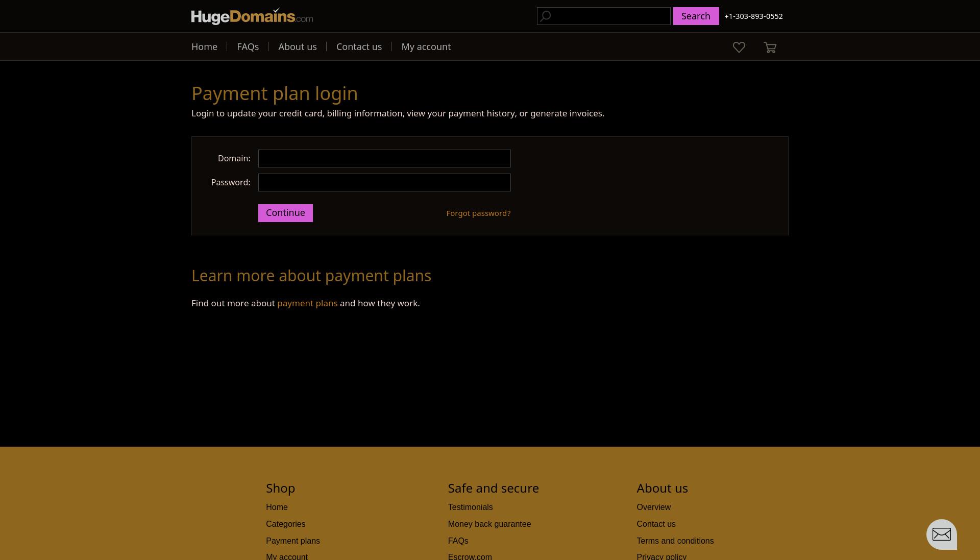Open the favorites heart icon
The width and height of the screenshot is (980, 560).
(739, 47)
